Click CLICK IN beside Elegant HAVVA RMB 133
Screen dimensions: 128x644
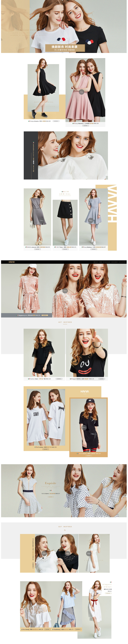101,379
